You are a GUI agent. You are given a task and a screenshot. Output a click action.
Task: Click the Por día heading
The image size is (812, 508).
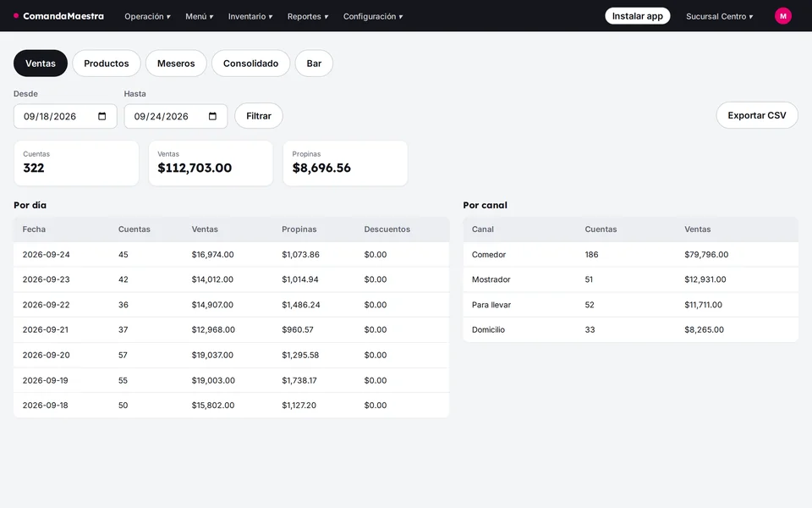pyautogui.click(x=30, y=205)
